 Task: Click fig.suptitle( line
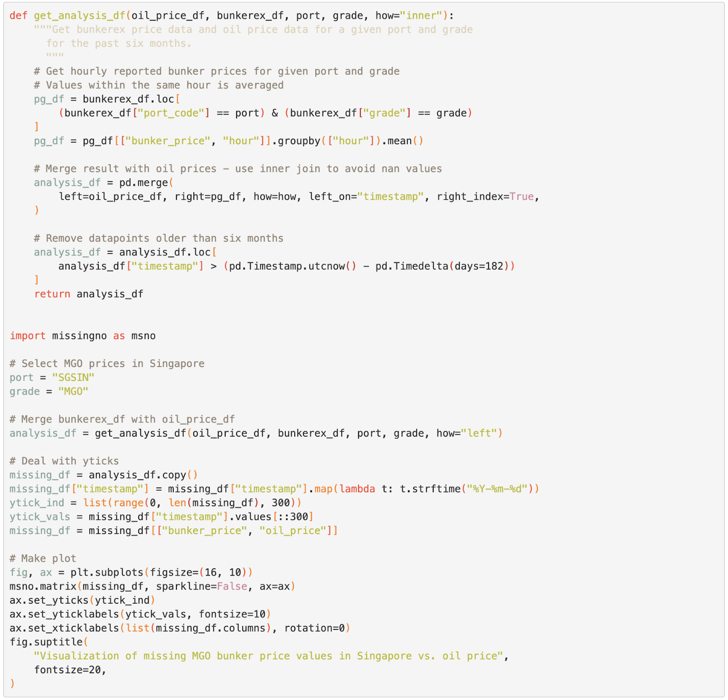click(49, 642)
